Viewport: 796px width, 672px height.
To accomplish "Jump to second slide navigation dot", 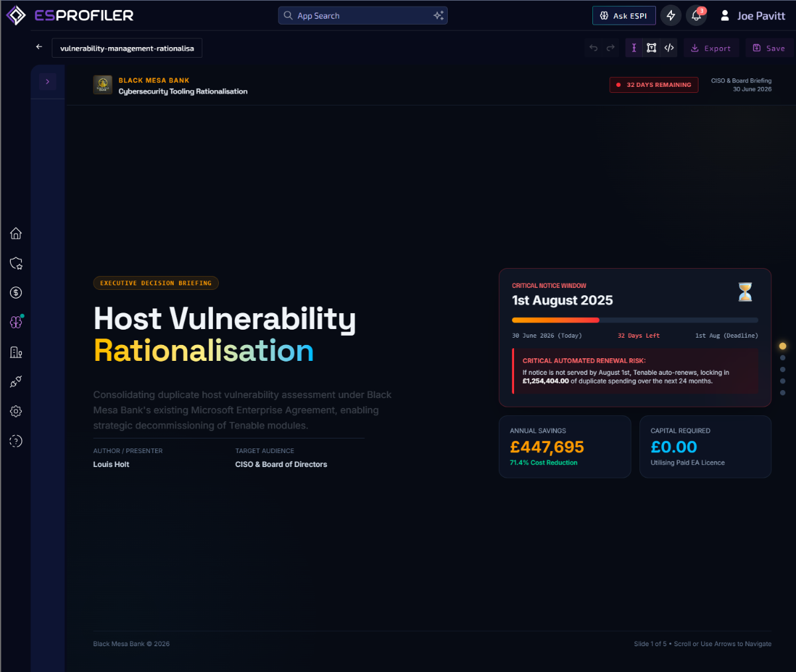I will [x=783, y=358].
